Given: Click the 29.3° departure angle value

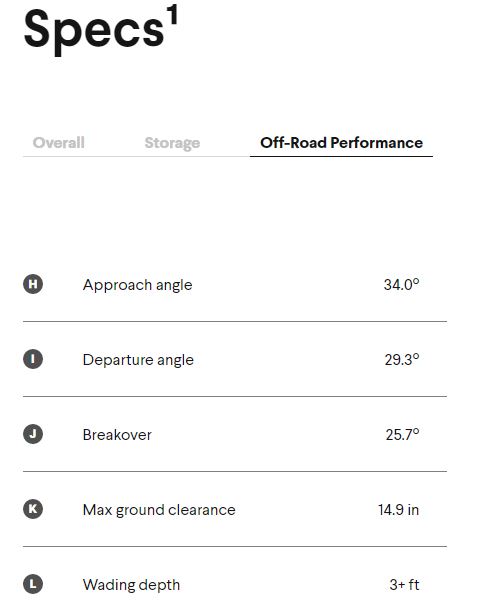Looking at the screenshot, I should [402, 360].
